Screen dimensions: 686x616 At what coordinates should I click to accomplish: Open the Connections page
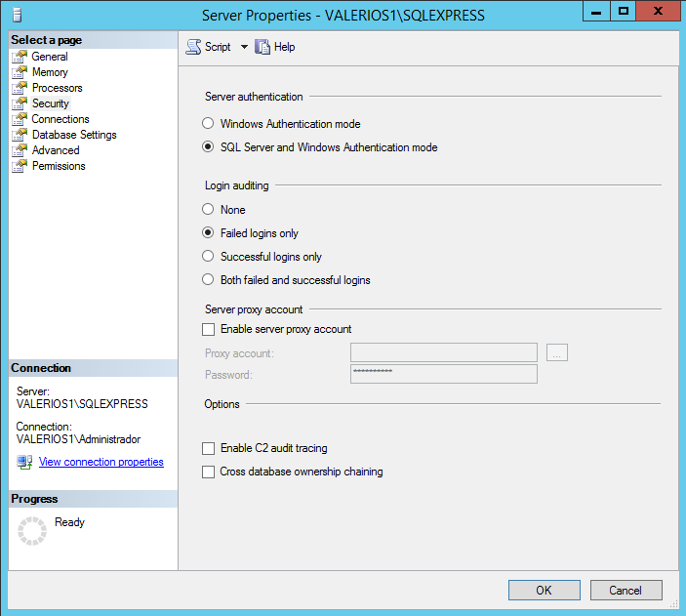click(61, 119)
